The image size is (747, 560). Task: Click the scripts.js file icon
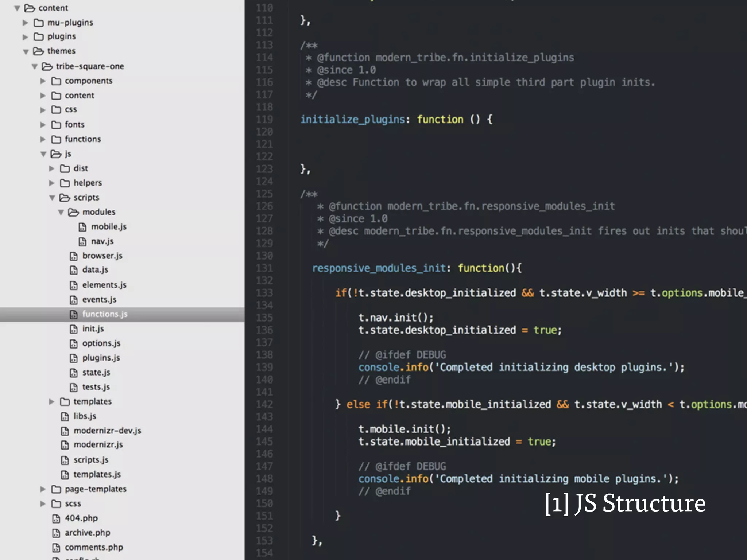tap(65, 460)
